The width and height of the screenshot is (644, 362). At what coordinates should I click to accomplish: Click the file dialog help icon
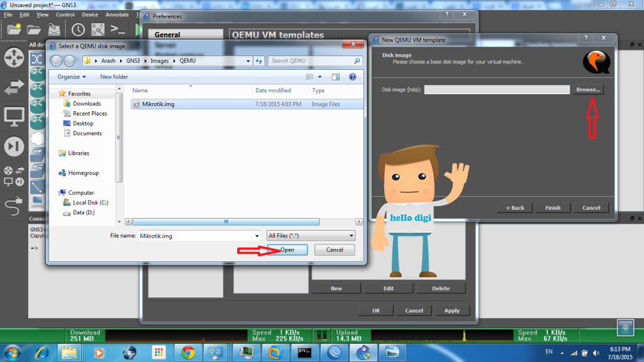(352, 77)
